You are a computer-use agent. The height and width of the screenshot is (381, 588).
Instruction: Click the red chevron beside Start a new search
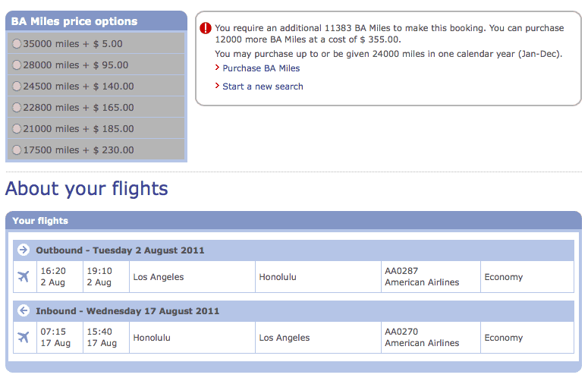coord(218,87)
